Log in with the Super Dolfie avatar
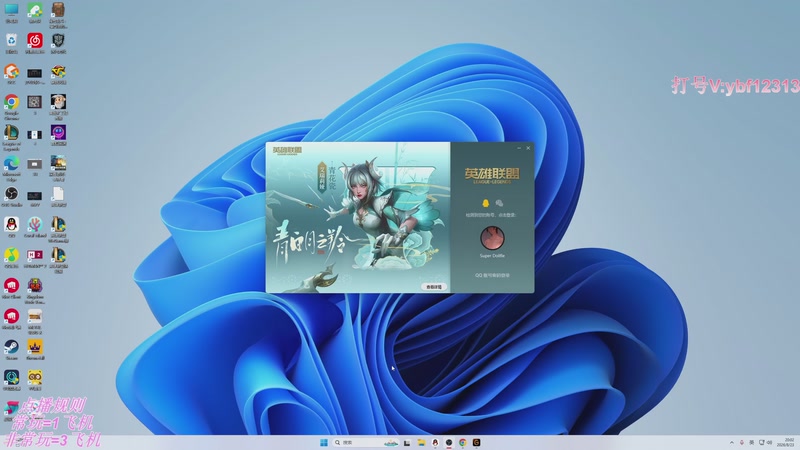 point(492,238)
